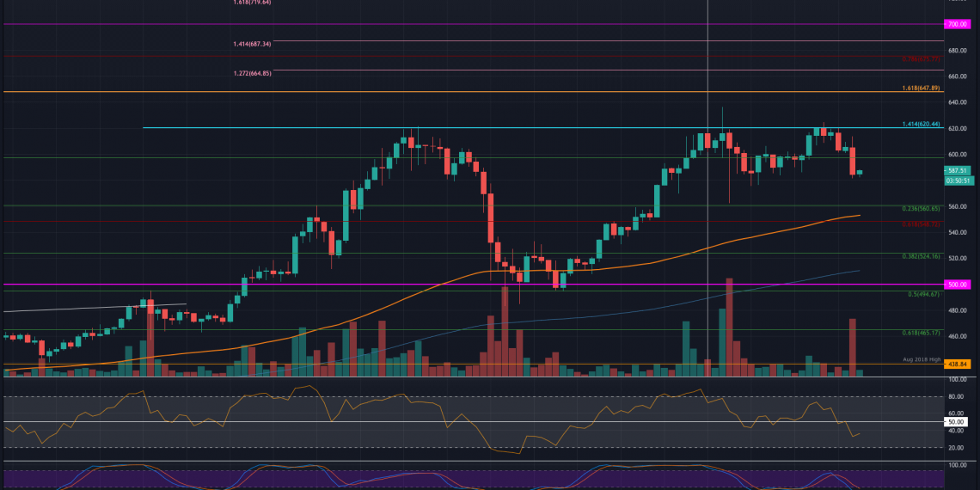Select the green 0.236(560.65) retracement label
Screen dimensions: 980x490
[x=921, y=209]
